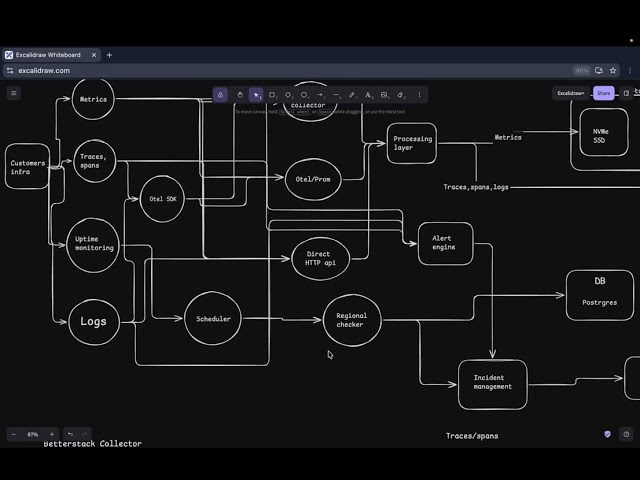Toggle the keep-tool-active lock icon
Image resolution: width=640 pixels, height=480 pixels.
220,95
